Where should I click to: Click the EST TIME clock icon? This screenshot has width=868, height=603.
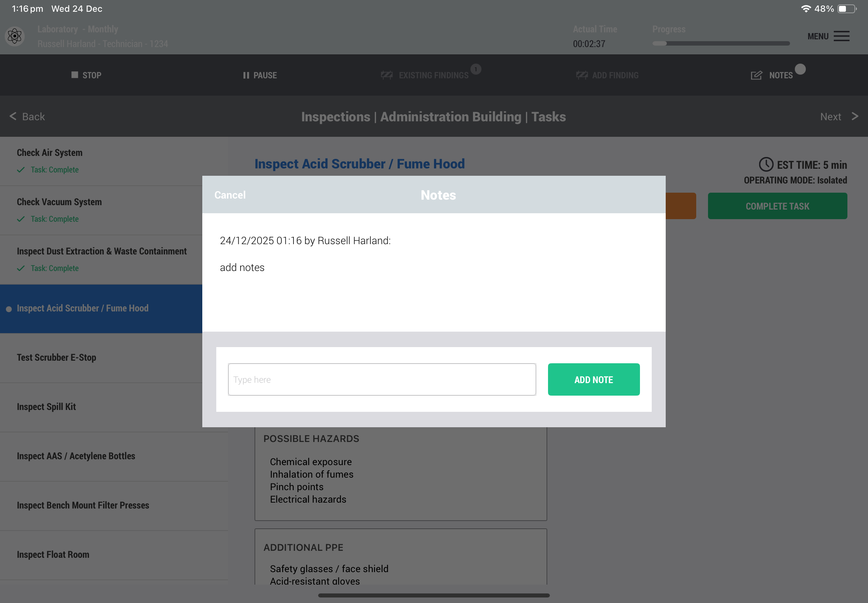click(766, 164)
